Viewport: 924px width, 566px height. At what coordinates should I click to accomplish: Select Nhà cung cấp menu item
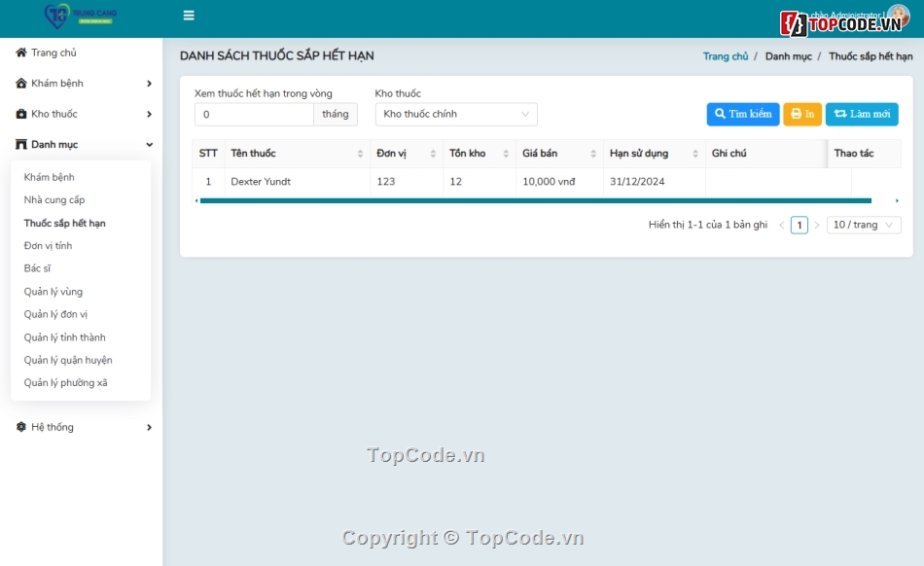click(54, 200)
